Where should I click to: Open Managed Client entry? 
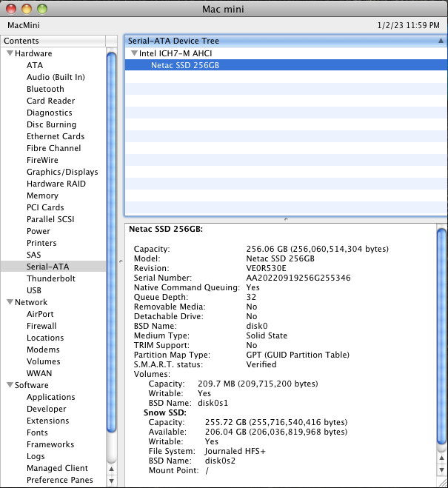click(x=57, y=468)
